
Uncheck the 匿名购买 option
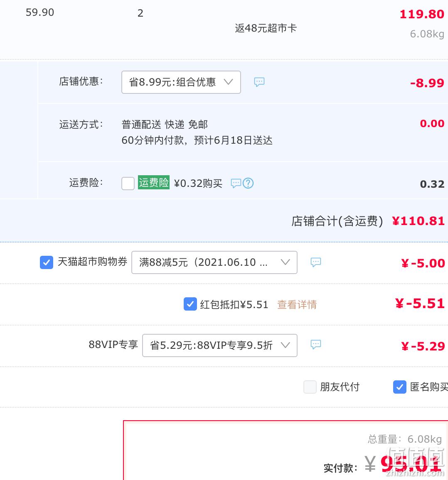[399, 387]
